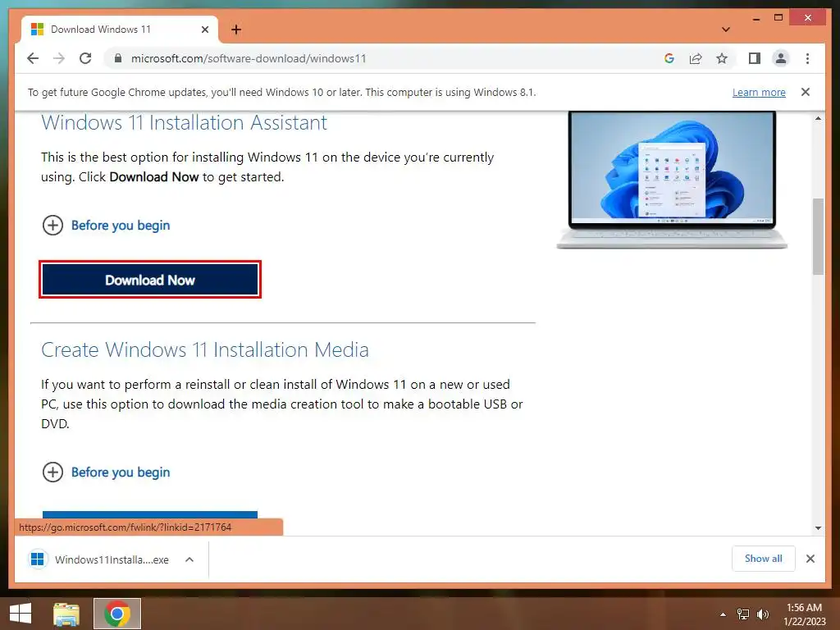
Task: Open Chrome's three-dot menu
Action: (807, 58)
